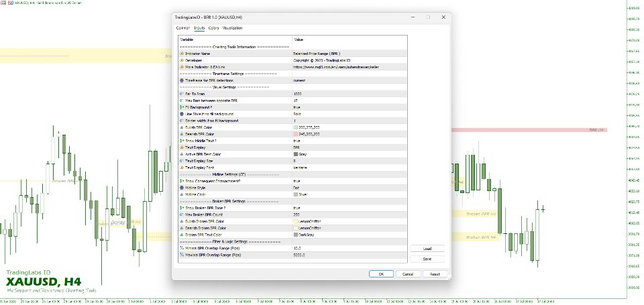The height and width of the screenshot is (305, 644).
Task: Go to the Visualization tab
Action: point(233,28)
